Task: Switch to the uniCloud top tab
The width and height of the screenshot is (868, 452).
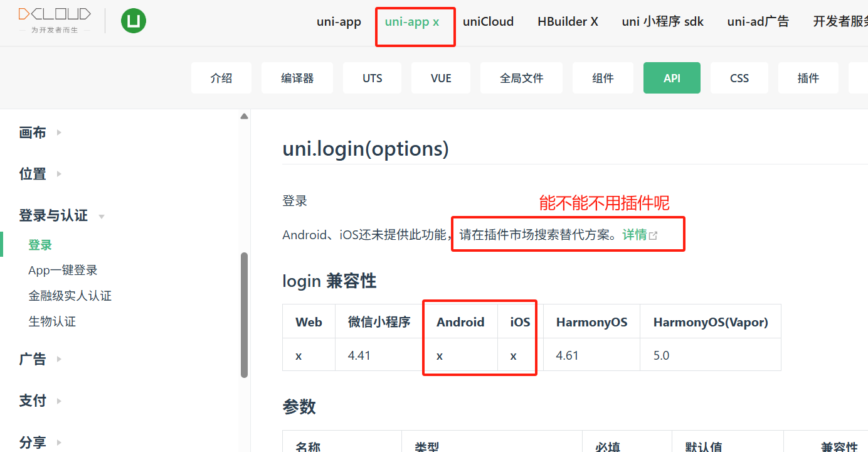Action: [488, 22]
